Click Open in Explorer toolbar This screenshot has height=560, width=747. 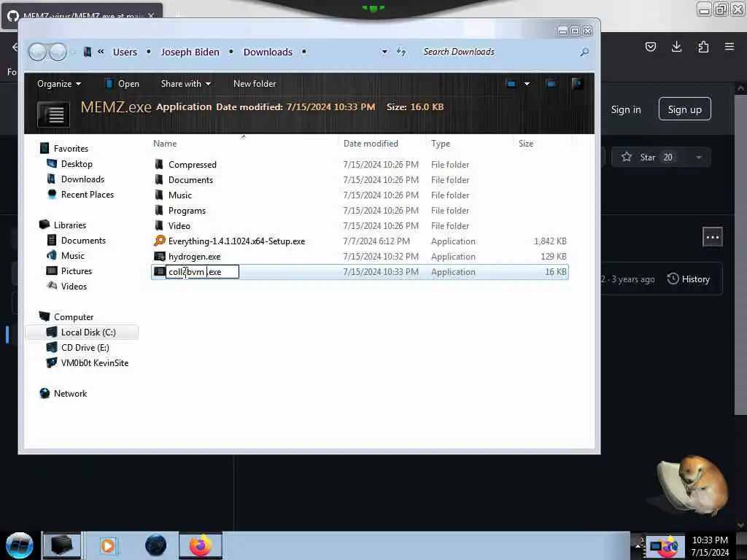[x=122, y=84]
